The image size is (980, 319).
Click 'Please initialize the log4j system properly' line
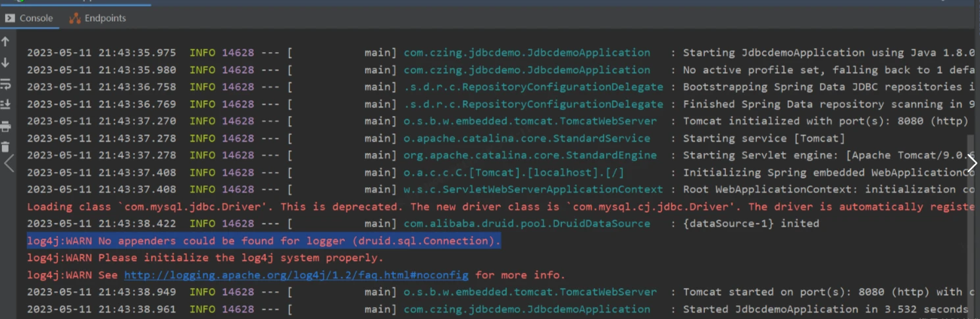[205, 258]
